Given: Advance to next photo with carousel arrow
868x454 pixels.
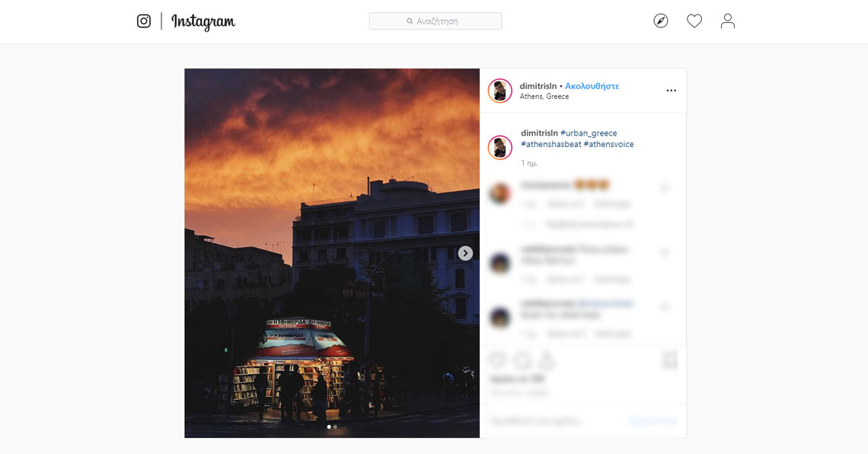Looking at the screenshot, I should [465, 253].
